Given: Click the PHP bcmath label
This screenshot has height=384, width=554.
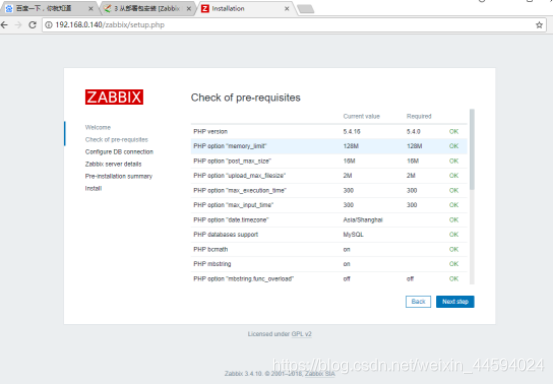Looking at the screenshot, I should click(x=211, y=249).
